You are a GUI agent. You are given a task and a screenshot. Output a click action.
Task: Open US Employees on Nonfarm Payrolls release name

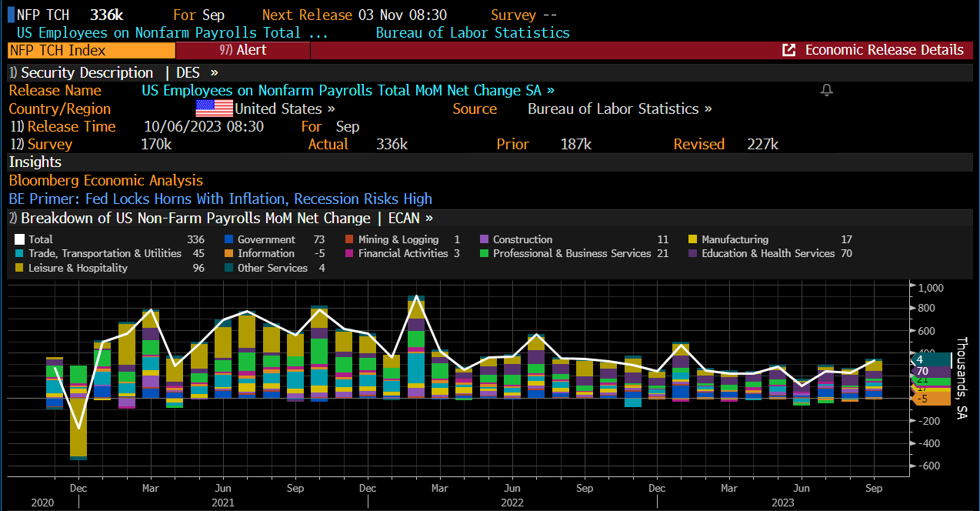tap(347, 90)
